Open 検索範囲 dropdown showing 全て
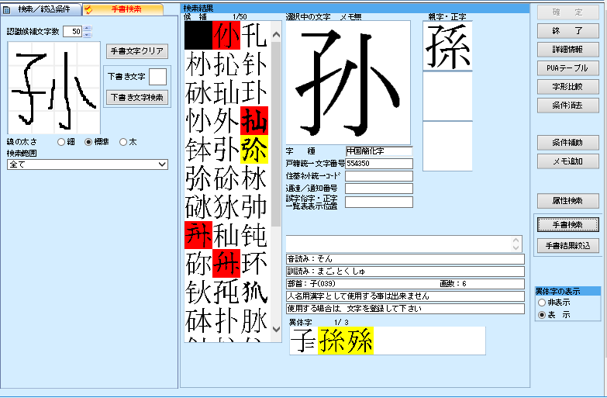 (87, 165)
